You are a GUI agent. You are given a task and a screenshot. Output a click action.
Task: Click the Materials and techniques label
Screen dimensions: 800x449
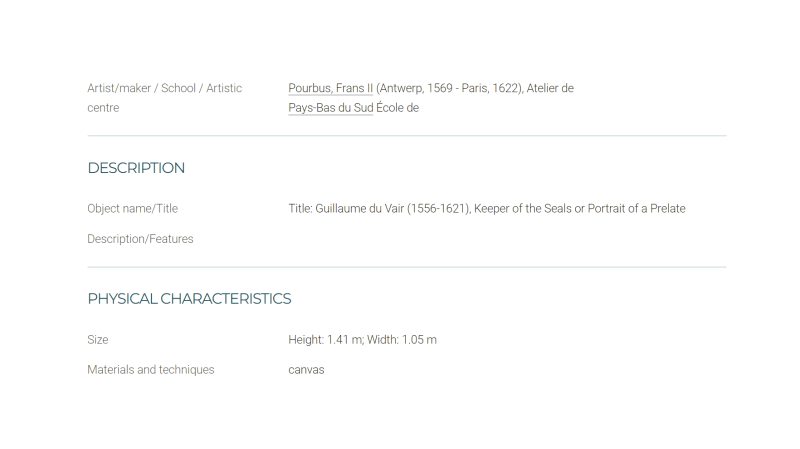[151, 370]
